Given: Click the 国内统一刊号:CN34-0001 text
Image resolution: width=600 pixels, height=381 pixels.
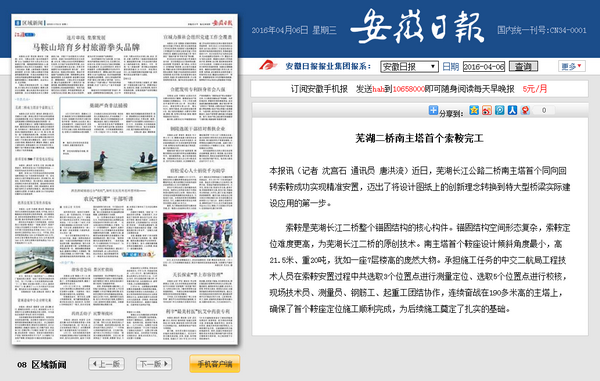Looking at the screenshot, I should (542, 30).
